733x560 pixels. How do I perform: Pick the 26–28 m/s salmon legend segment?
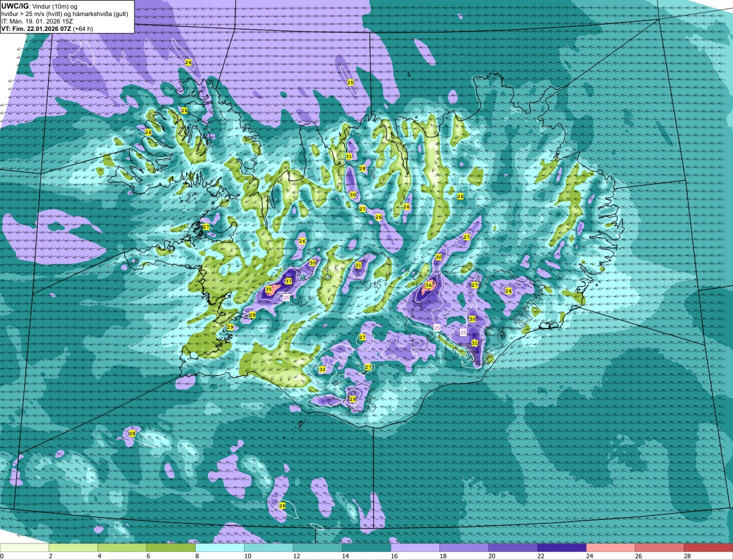coord(660,548)
